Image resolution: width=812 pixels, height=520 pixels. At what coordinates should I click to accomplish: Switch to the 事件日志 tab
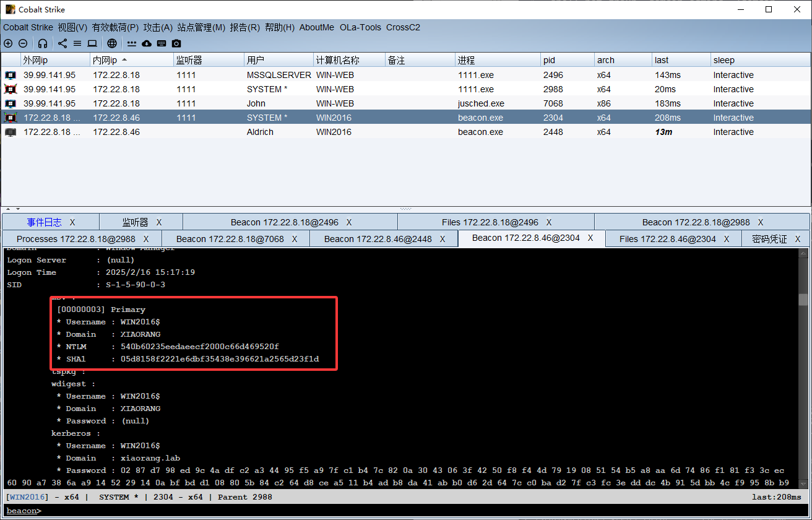pyautogui.click(x=44, y=222)
